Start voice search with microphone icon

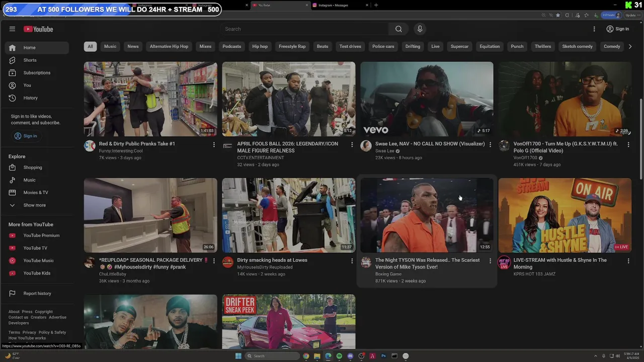pyautogui.click(x=420, y=29)
